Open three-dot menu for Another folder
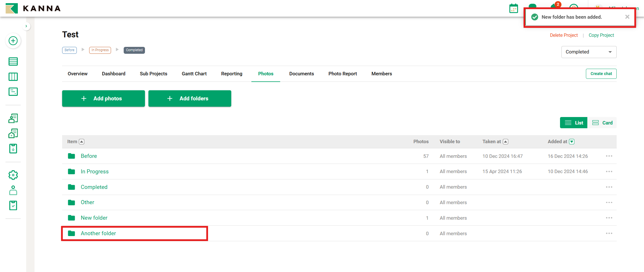 tap(609, 233)
